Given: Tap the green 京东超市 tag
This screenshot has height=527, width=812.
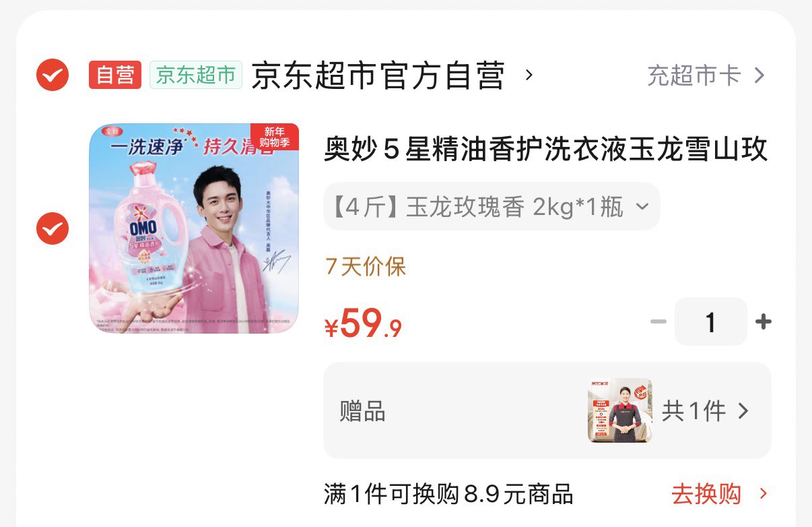Looking at the screenshot, I should pos(196,75).
